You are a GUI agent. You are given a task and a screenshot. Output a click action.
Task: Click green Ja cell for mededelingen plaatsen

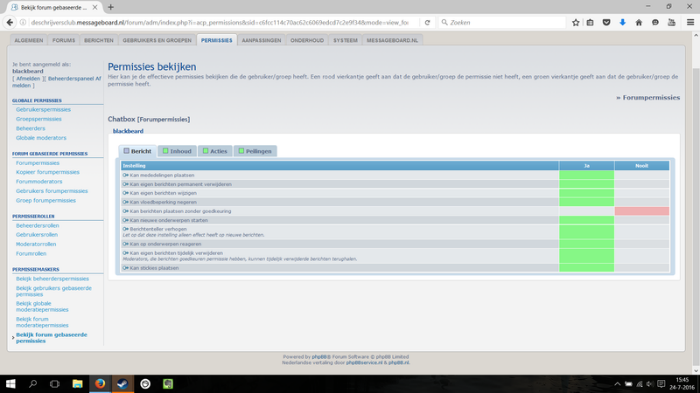586,175
